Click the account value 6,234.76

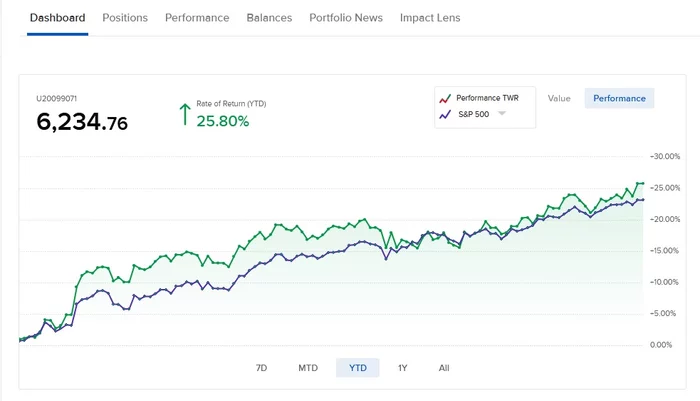coord(82,123)
